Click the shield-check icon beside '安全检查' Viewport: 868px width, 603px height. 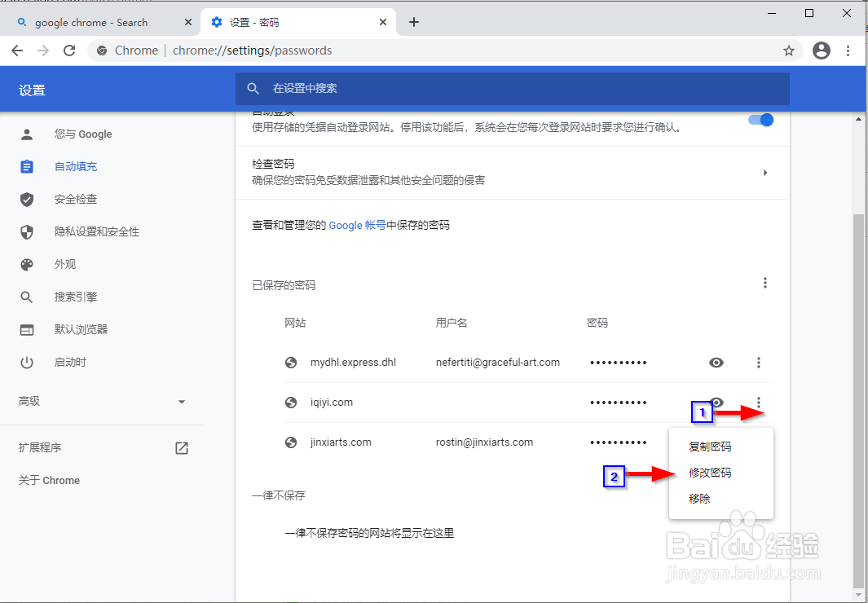click(27, 199)
